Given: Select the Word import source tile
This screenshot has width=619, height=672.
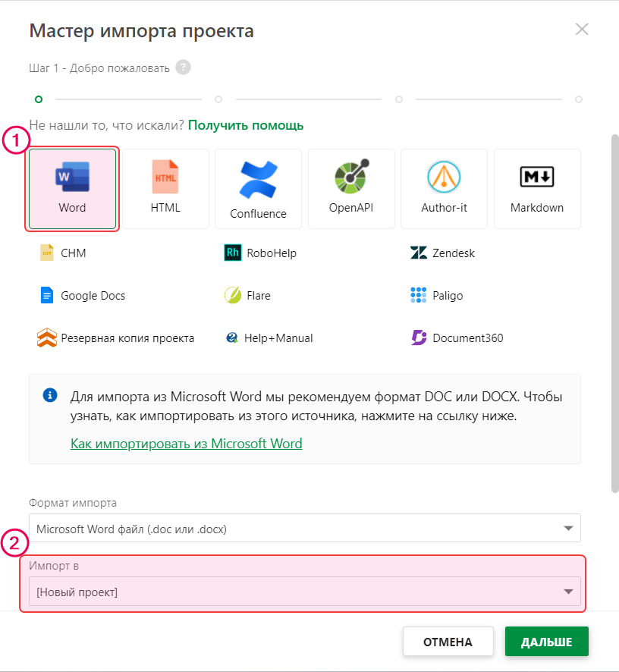Looking at the screenshot, I should coord(72,189).
